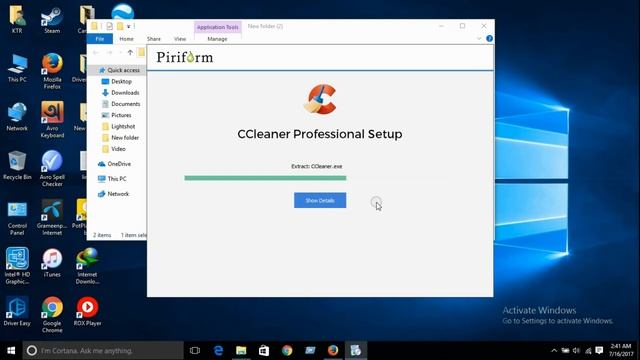The height and width of the screenshot is (360, 640).
Task: Expand the Explorer ribbon chevron
Action: click(x=479, y=38)
